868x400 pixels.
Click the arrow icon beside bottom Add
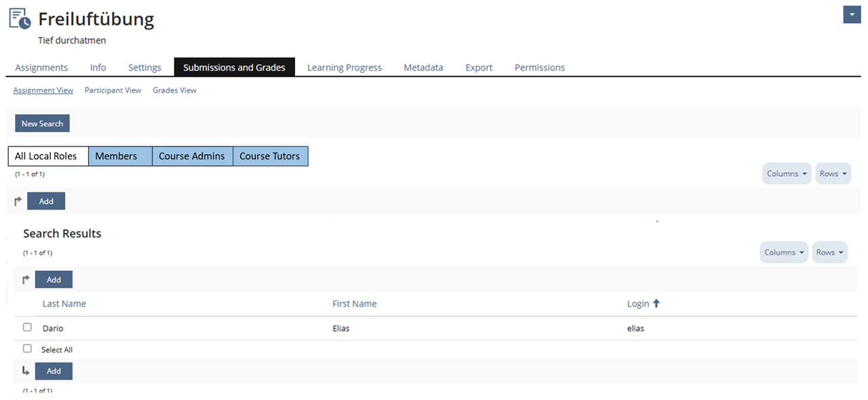point(26,371)
